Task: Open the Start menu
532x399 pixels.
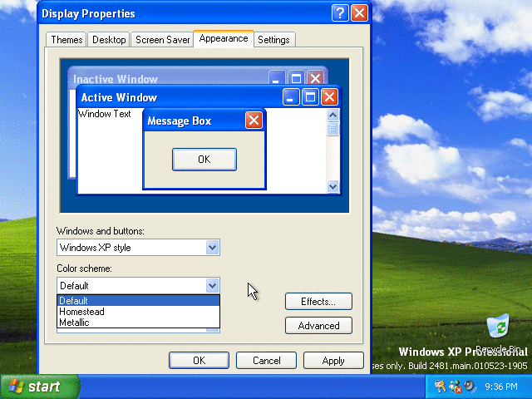Action: (39, 387)
